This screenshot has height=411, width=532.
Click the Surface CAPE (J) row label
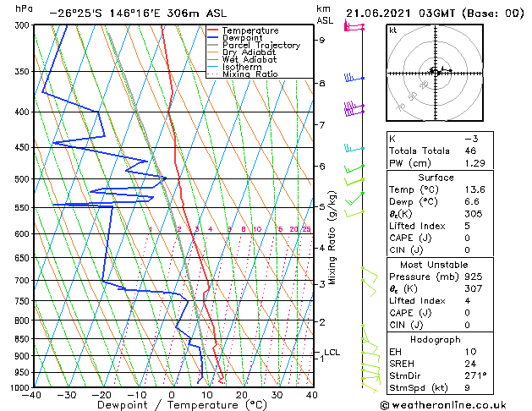click(410, 238)
